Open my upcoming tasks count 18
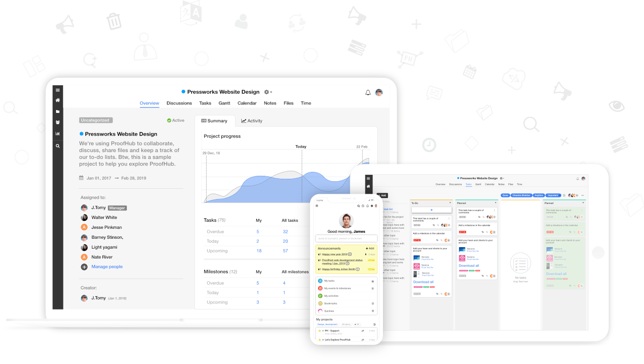The image size is (644, 364). tap(259, 251)
